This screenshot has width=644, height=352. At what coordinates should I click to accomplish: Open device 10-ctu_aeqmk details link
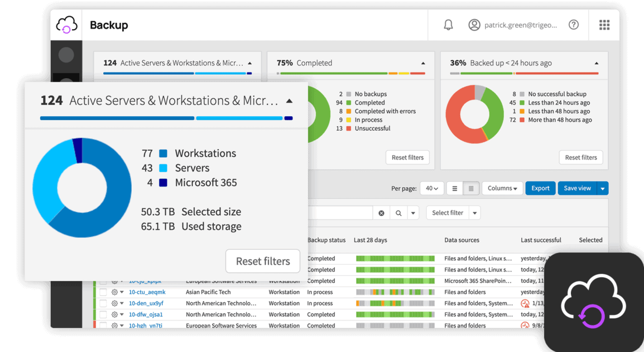146,292
